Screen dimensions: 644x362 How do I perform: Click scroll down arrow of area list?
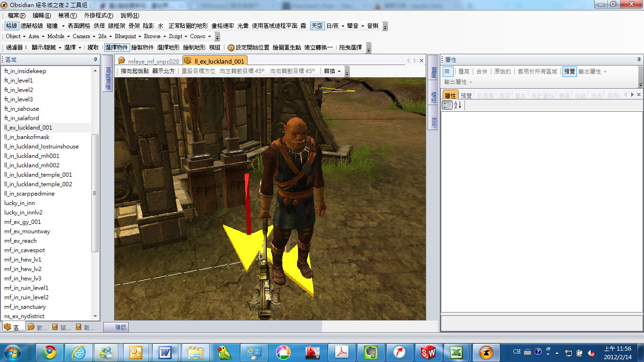point(95,316)
